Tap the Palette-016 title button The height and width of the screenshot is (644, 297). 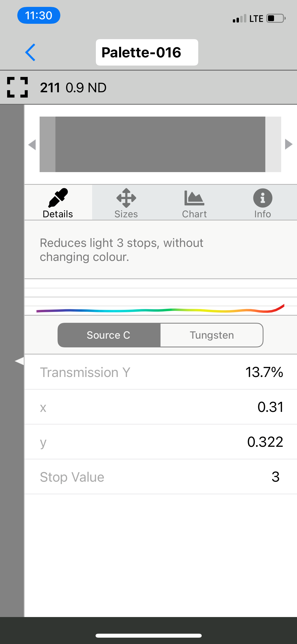(147, 52)
